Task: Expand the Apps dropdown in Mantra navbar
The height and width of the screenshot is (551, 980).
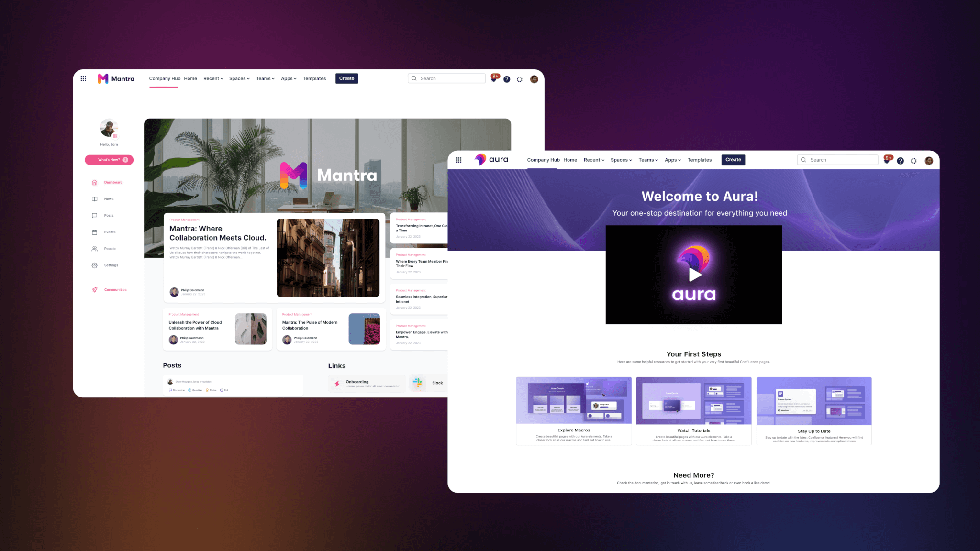Action: coord(289,78)
